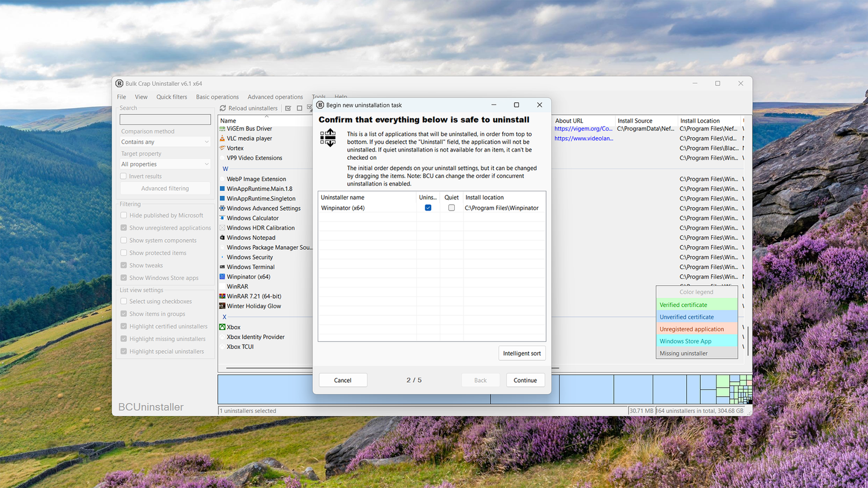Image resolution: width=868 pixels, height=488 pixels.
Task: Toggle Highlight certified uninstallers
Action: click(123, 327)
